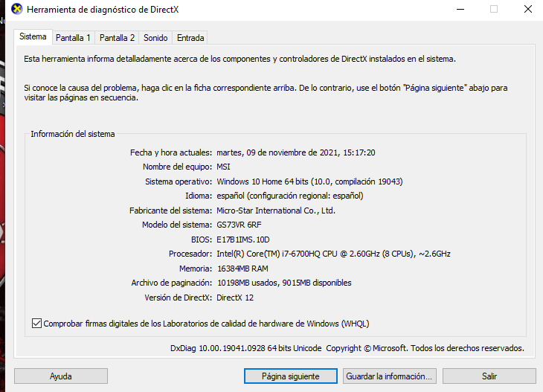Click the 'Modelo del sistema:' label
This screenshot has width=543, height=392.
177,225
